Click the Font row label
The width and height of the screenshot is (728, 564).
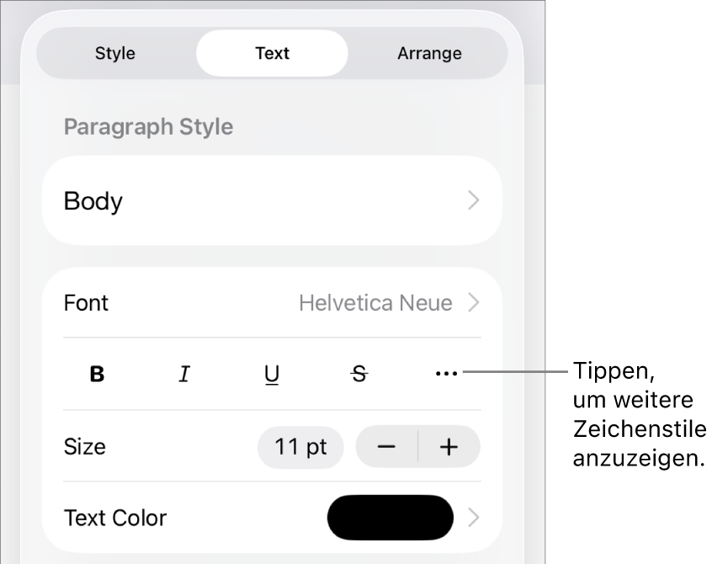(x=86, y=303)
